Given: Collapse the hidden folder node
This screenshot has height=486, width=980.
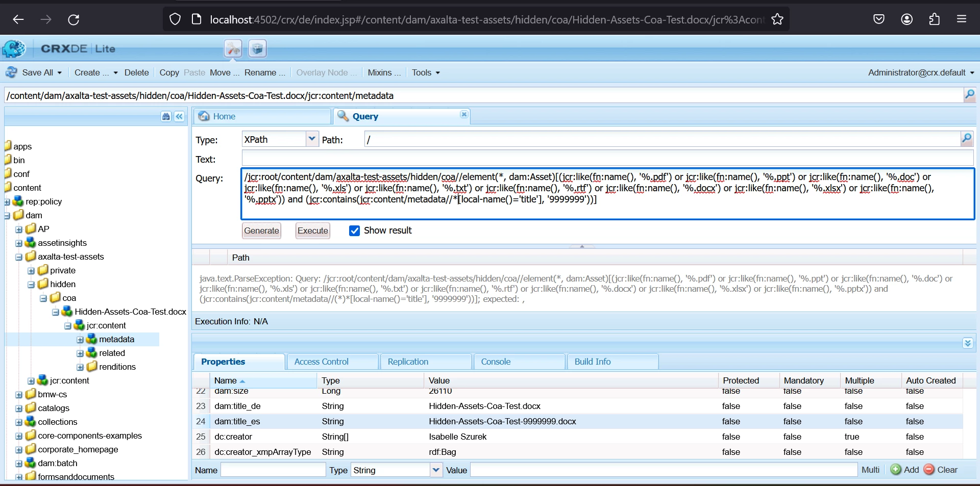Looking at the screenshot, I should click(31, 285).
